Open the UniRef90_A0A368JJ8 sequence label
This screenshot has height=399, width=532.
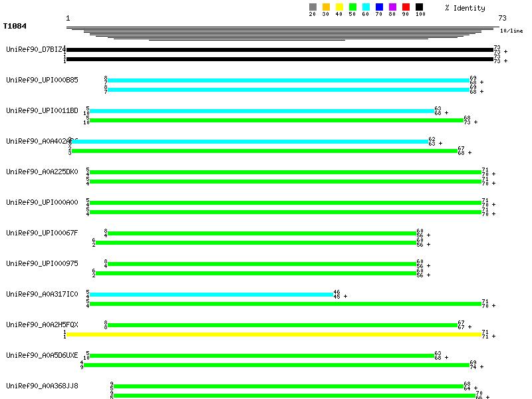tap(42, 386)
